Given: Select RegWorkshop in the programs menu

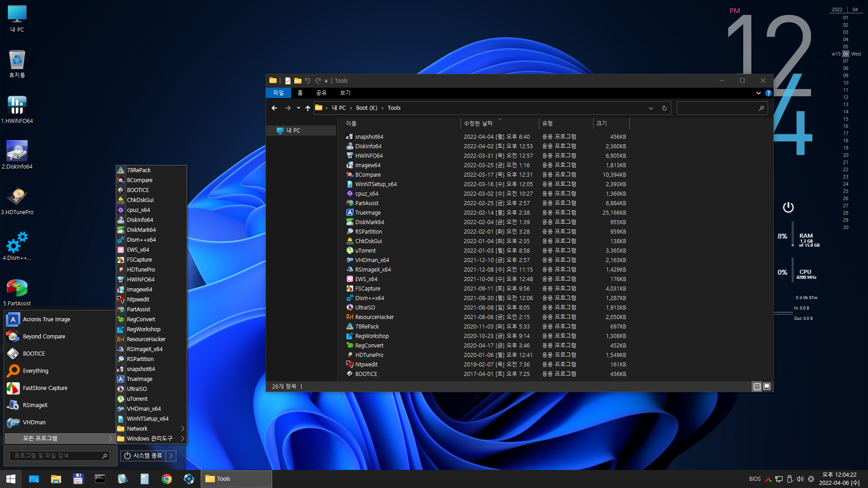Looking at the screenshot, I should (x=151, y=329).
